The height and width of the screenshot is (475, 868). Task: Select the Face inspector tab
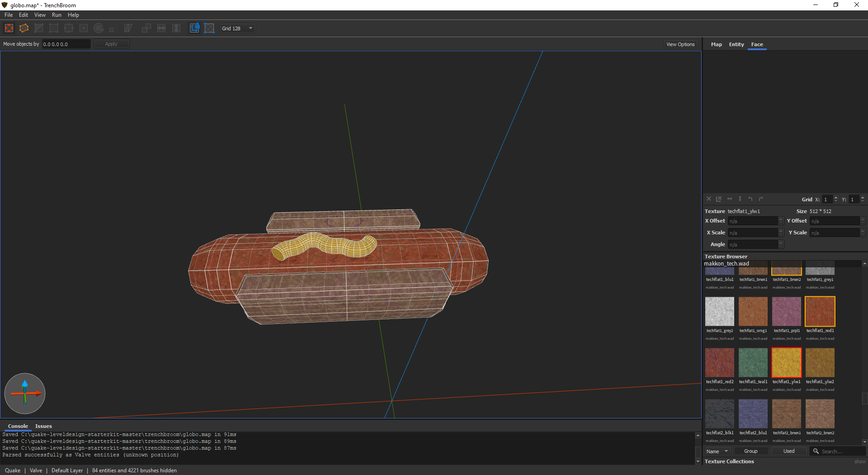coord(757,44)
